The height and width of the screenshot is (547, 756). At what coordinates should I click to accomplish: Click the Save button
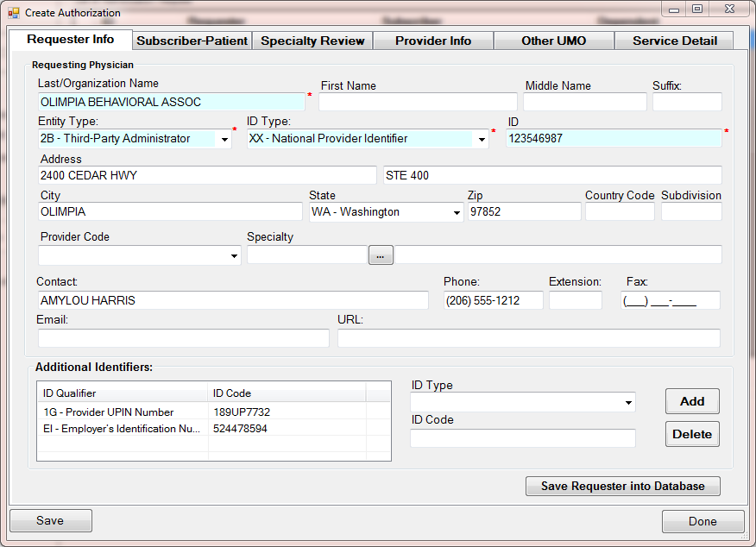[x=50, y=521]
